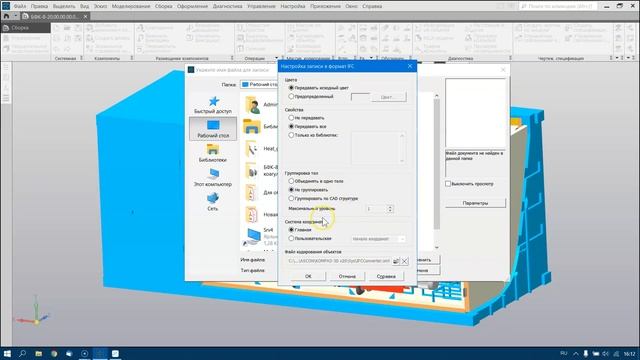The height and width of the screenshot is (360, 640).
Task: Toggle 'Выключить просмотр' checkbox
Action: [448, 184]
